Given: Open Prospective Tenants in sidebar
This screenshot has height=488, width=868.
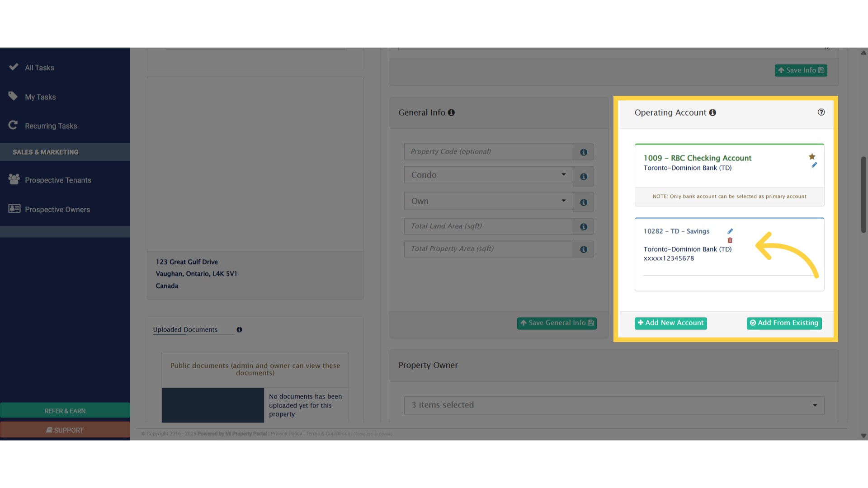Looking at the screenshot, I should 58,180.
